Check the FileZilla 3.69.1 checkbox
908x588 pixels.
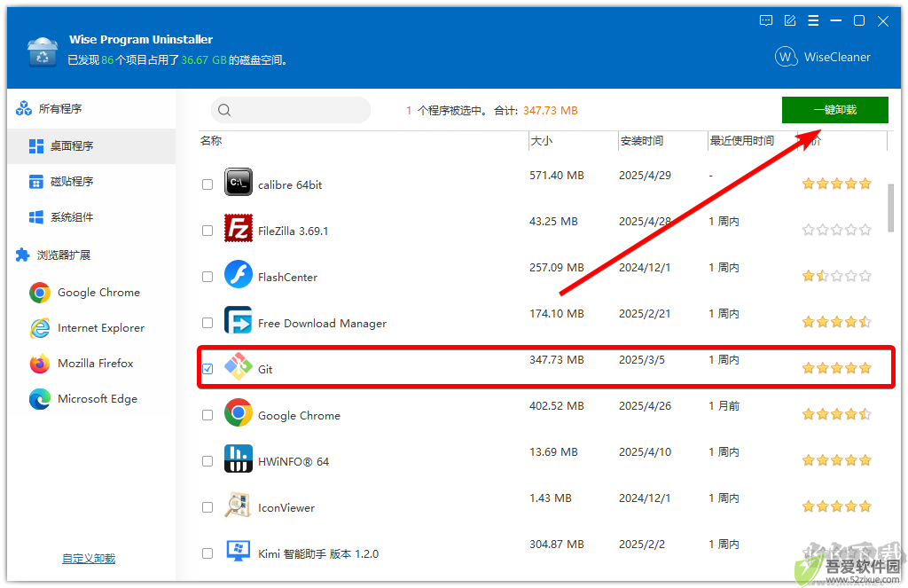pyautogui.click(x=207, y=231)
